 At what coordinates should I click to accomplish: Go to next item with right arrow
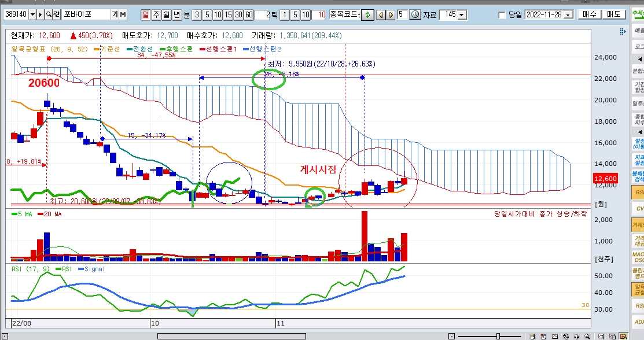pos(391,14)
